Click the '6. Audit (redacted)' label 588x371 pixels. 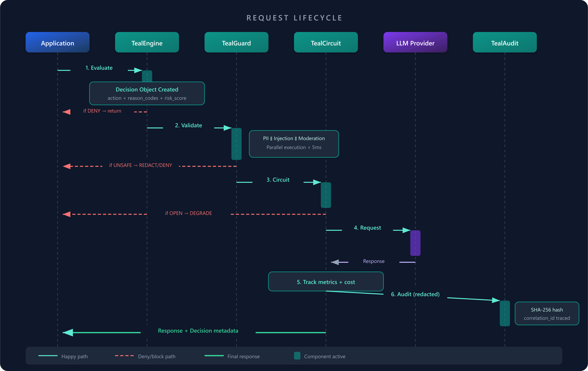[x=415, y=294]
